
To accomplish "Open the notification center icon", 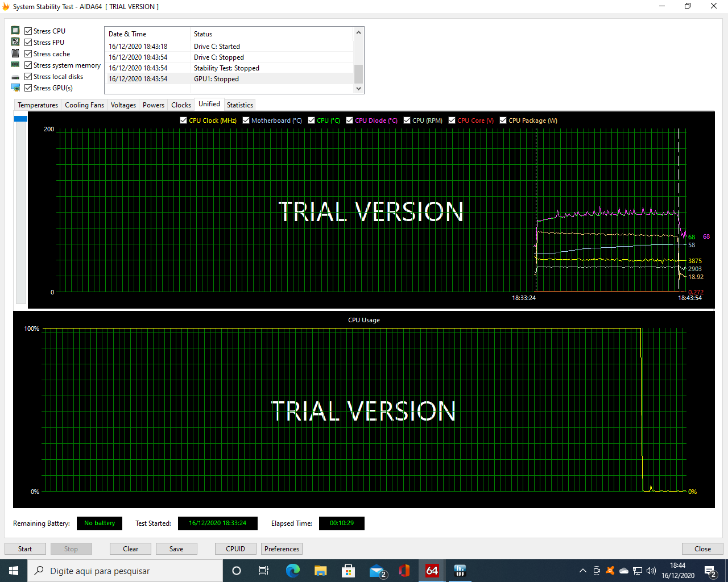I will pos(710,571).
